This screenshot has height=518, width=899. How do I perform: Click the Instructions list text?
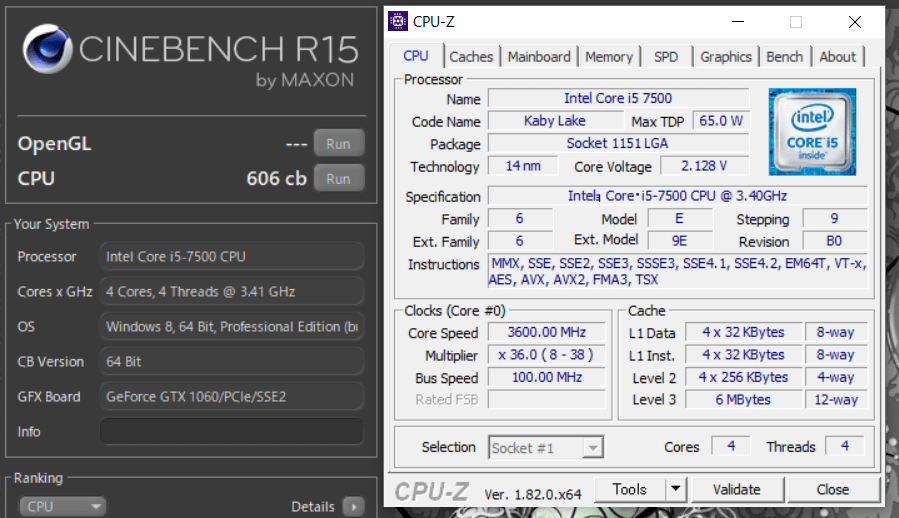tap(678, 271)
